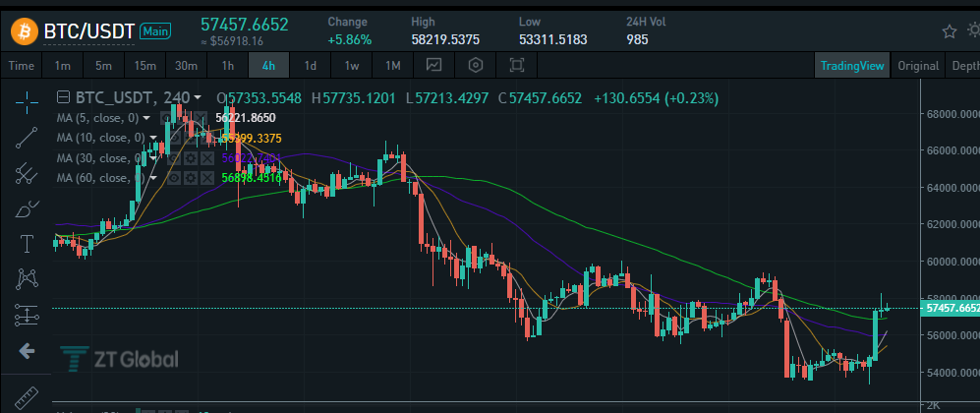The width and height of the screenshot is (980, 413).
Task: Open the chart indicators icon in toolbar
Action: pos(434,65)
